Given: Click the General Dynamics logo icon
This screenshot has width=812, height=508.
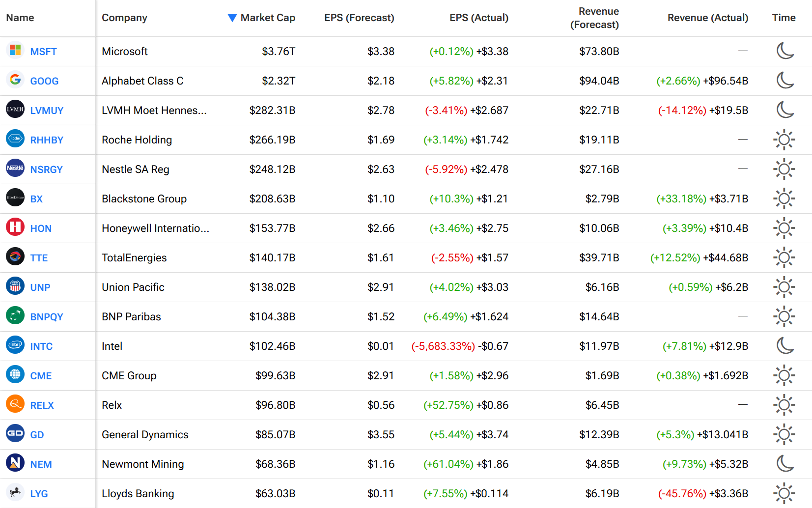Looking at the screenshot, I should [x=15, y=433].
